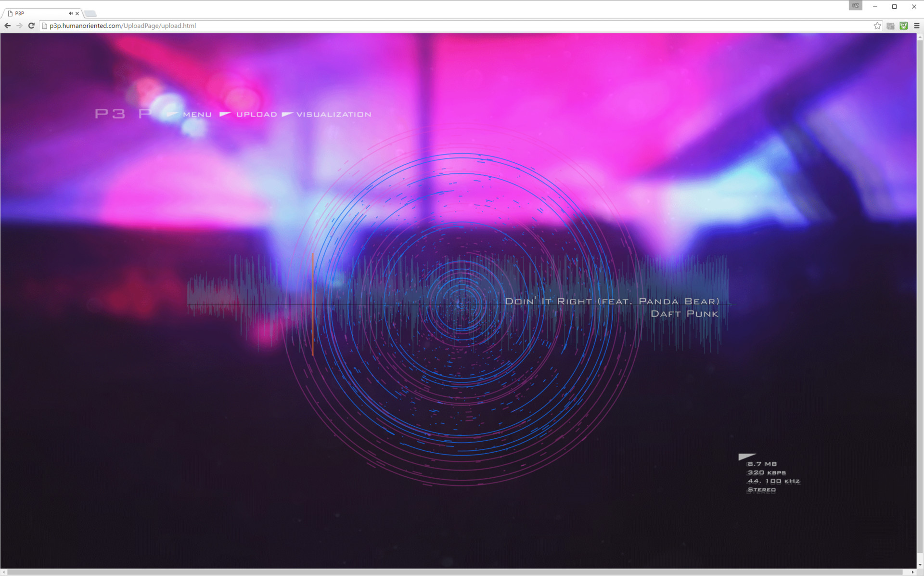Viewport: 924px width, 576px height.
Task: Toggle the Hz overlay indicator at top right
Action: click(x=856, y=5)
